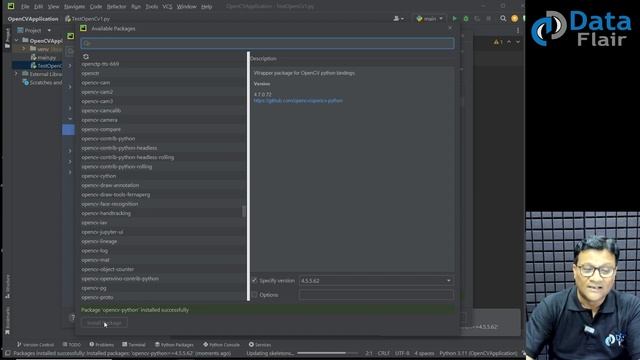
Task: Open the main run configuration dropdown
Action: point(429,18)
